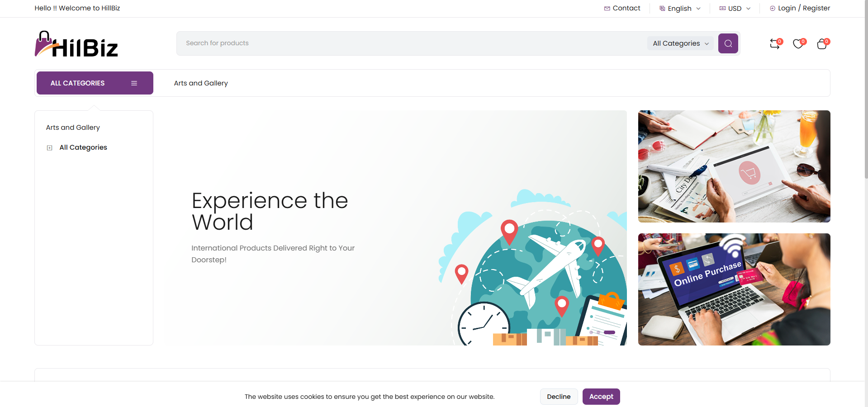
Task: Click the envelope icon beside Contact
Action: (x=607, y=9)
